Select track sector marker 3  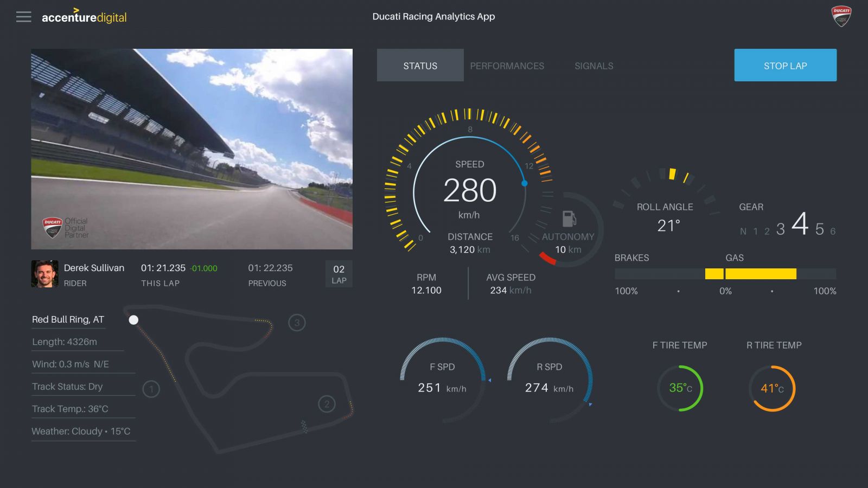[x=297, y=323]
